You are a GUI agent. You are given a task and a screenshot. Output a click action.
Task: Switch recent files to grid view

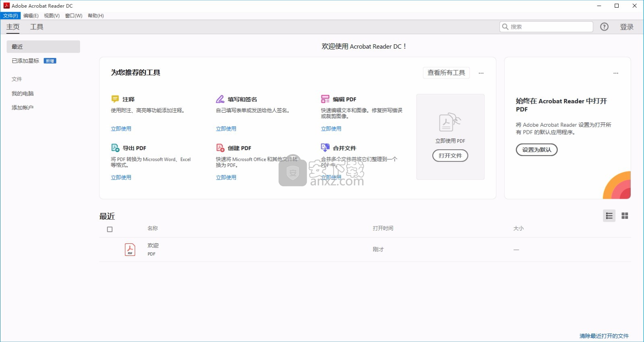tap(625, 216)
